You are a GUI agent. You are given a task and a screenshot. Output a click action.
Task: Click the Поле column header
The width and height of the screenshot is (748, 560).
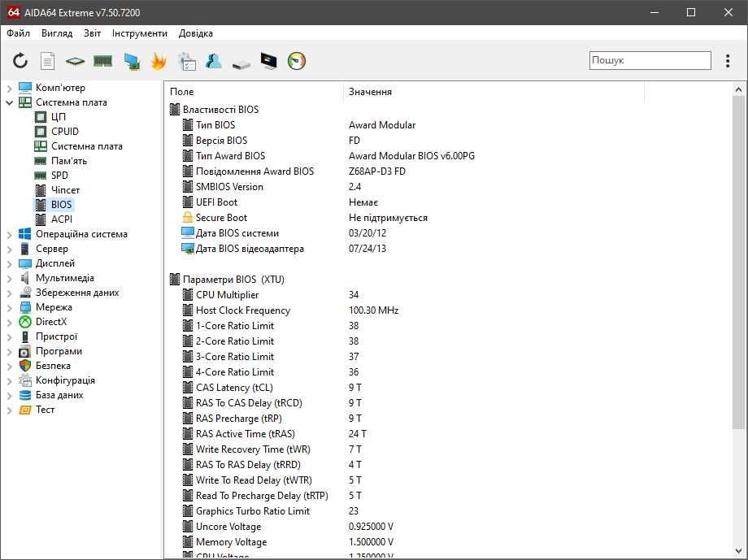(x=254, y=92)
